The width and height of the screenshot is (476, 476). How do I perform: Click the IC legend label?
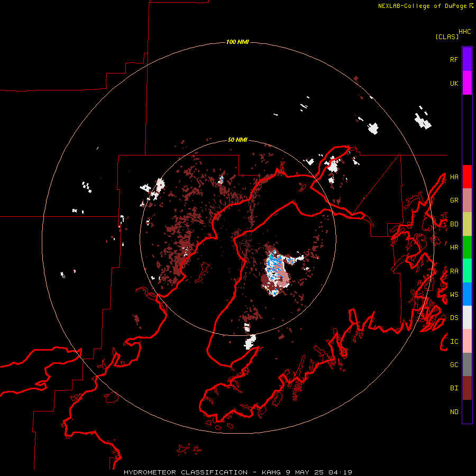point(454,342)
